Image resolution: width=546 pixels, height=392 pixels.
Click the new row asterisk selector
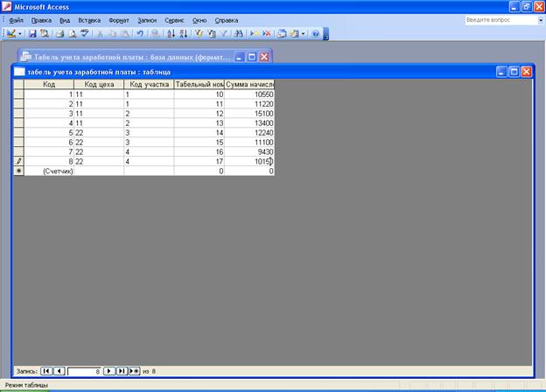[x=18, y=171]
